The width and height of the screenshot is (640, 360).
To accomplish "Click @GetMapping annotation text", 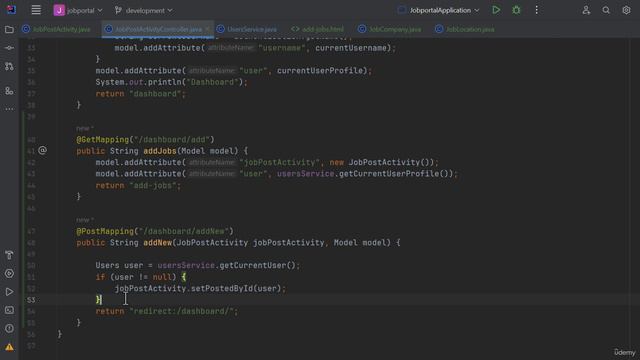I will point(102,140).
